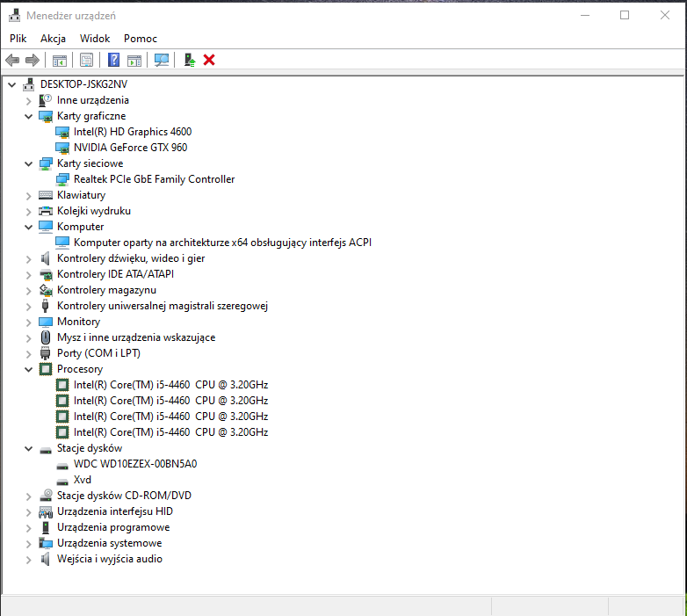
Task: Open the Pomoc menu
Action: click(141, 39)
